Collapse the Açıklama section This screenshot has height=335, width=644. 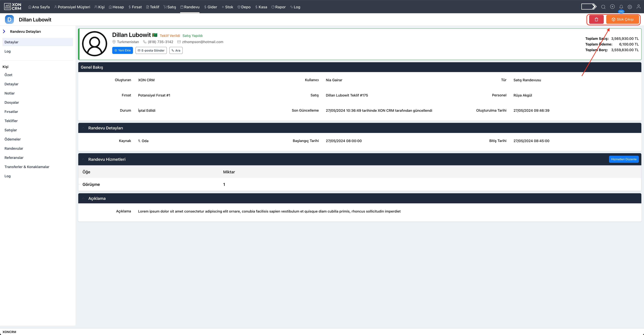pyautogui.click(x=83, y=198)
